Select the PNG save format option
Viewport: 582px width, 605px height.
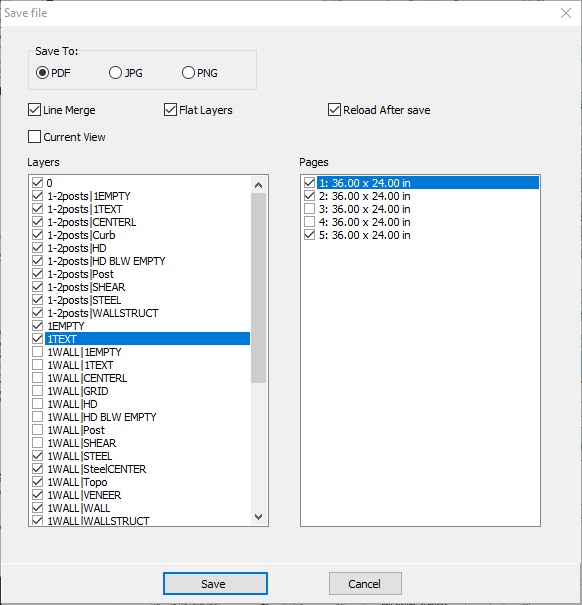point(188,73)
